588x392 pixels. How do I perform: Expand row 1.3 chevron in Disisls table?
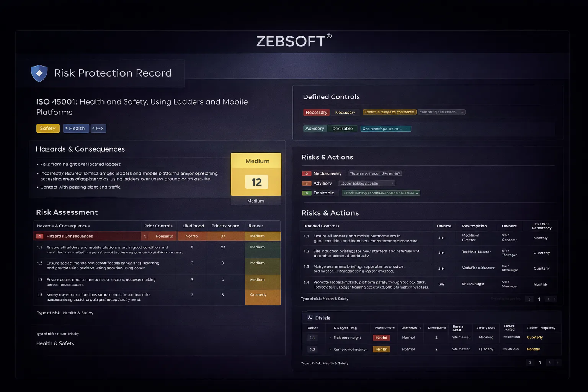point(330,349)
